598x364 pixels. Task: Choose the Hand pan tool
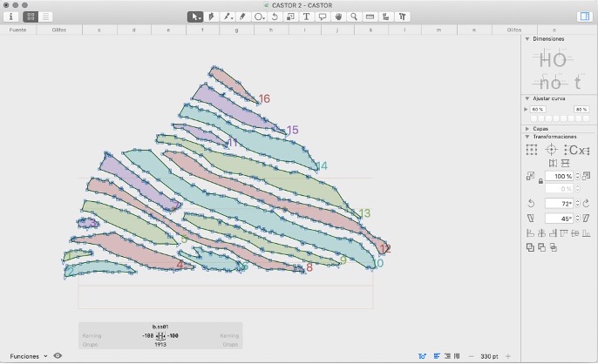pos(337,17)
